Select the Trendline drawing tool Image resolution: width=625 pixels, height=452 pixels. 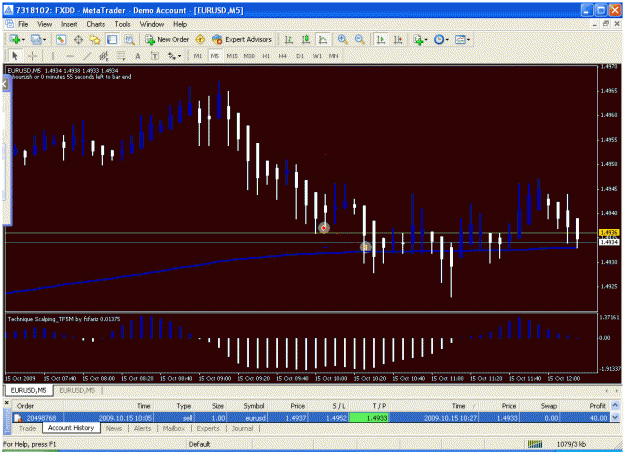click(87, 56)
